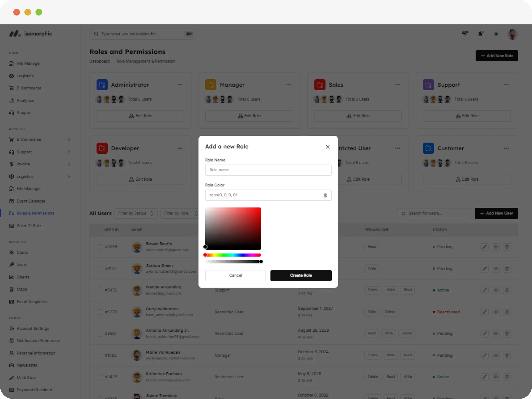The image size is (532, 399).
Task: Select checkbox for user #6177
Action: [101, 268]
